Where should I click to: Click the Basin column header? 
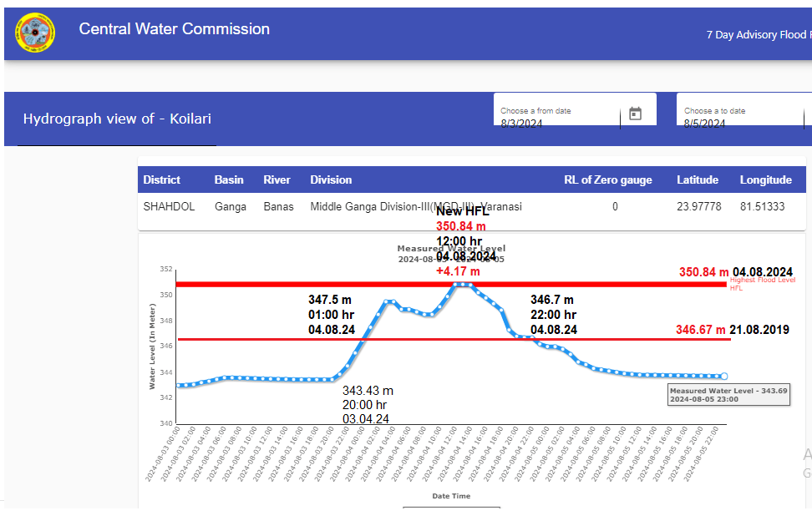tap(229, 180)
